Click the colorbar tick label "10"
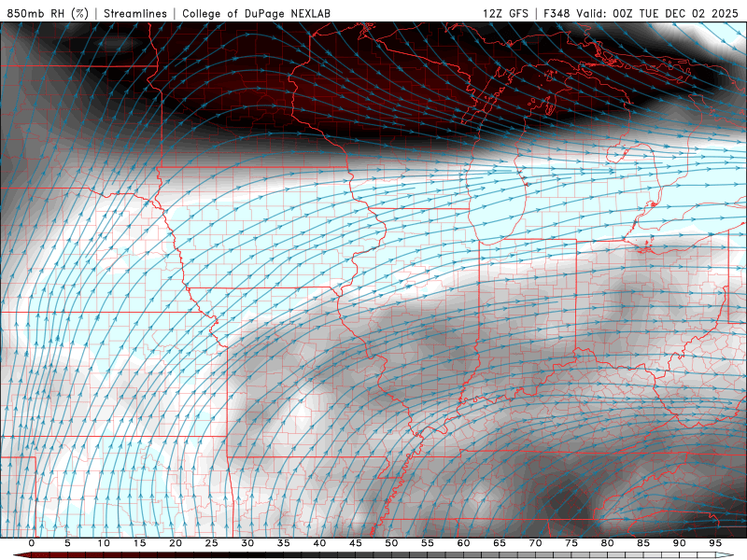 (x=104, y=543)
